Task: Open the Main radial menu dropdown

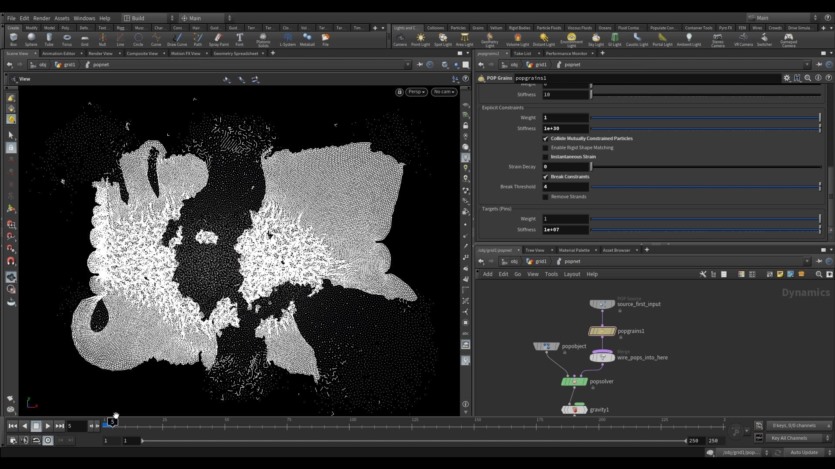Action: (206, 18)
